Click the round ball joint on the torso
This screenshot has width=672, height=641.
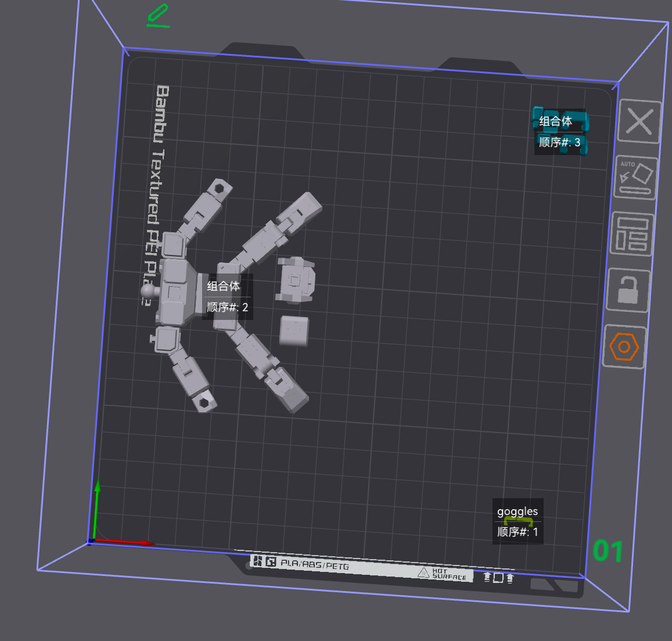148,291
